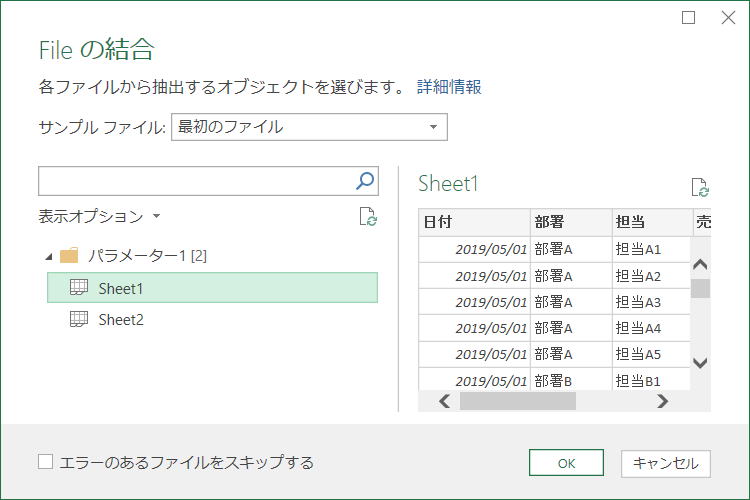Click preview scroll up arrow
The image size is (750, 500).
(x=700, y=264)
